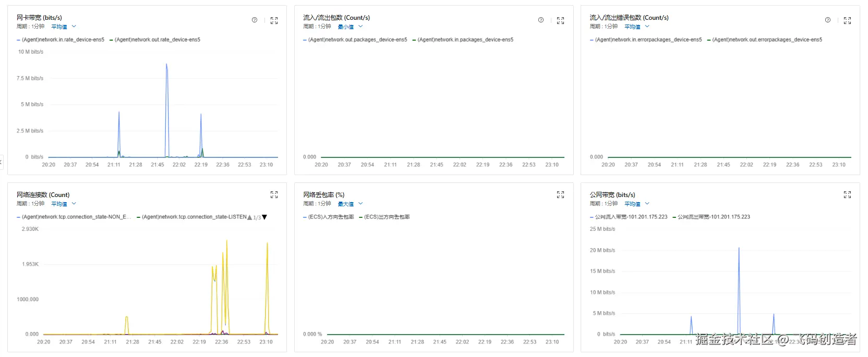Viewport: 868px width, 357px height.
Task: Click the 2.930K axis label in 网络连接数
Action: pyautogui.click(x=30, y=229)
